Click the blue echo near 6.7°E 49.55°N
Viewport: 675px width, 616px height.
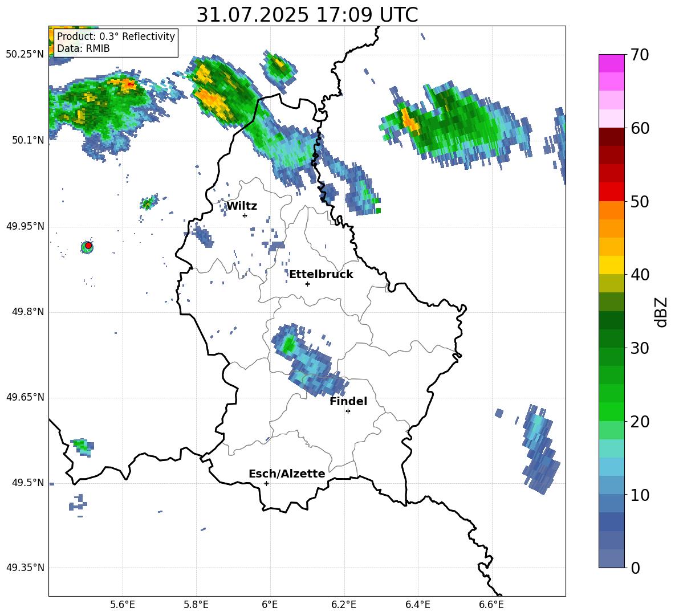[x=540, y=450]
